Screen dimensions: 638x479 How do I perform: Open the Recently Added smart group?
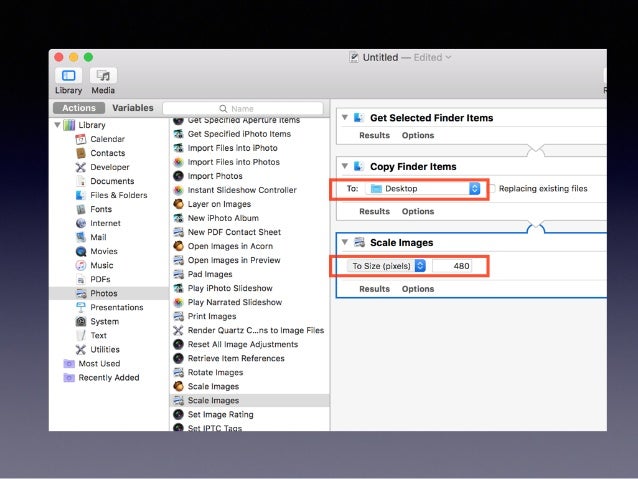coord(108,378)
